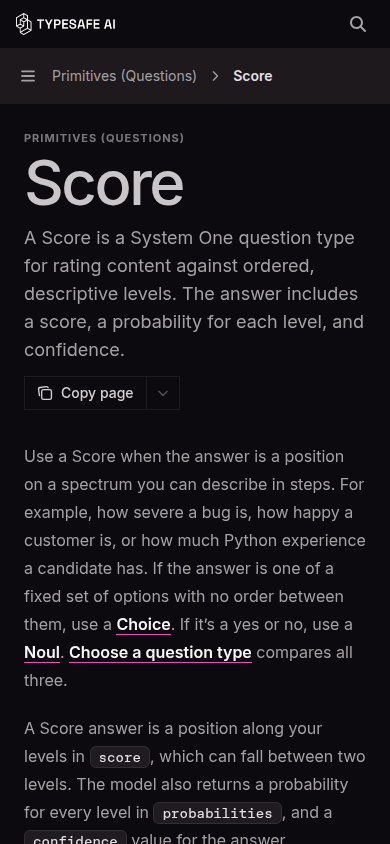This screenshot has height=844, width=390.
Task: Click the probabilities inline code tag
Action: [x=217, y=813]
